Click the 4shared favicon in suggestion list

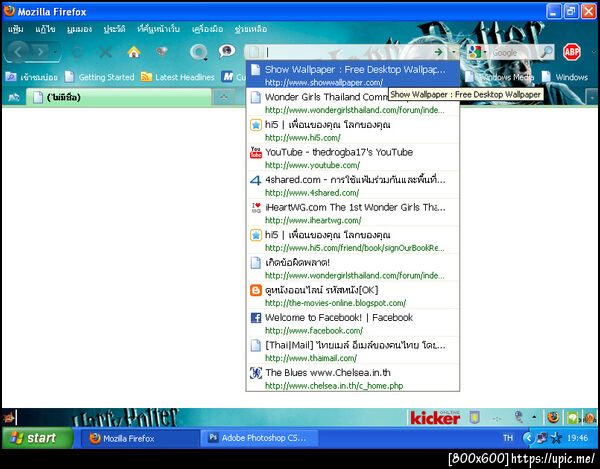[256, 180]
